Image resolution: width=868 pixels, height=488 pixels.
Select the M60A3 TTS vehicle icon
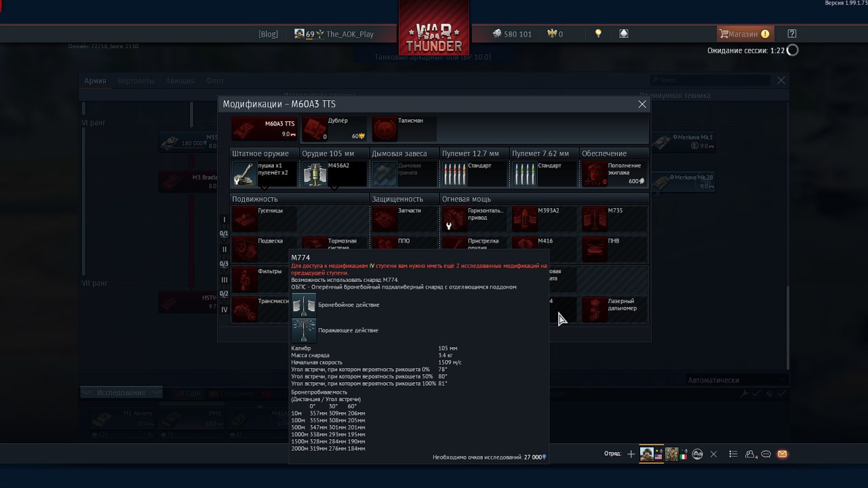[264, 129]
